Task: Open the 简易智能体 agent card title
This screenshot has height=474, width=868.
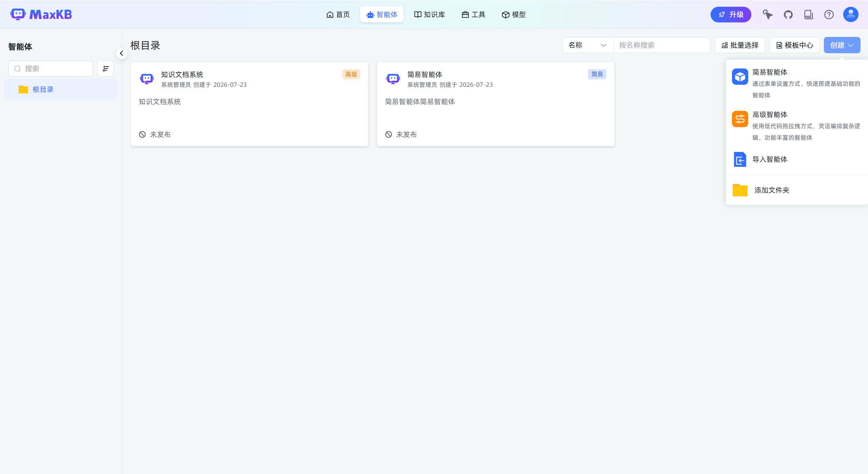Action: click(425, 75)
